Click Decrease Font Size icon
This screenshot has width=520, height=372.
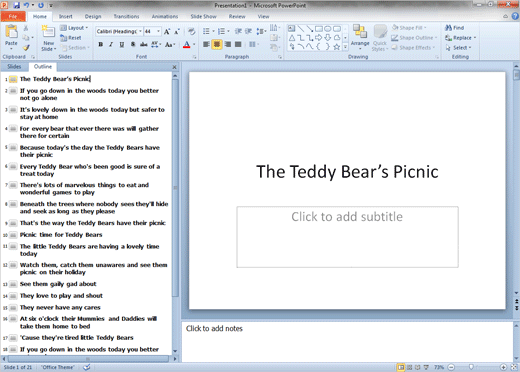[x=177, y=32]
